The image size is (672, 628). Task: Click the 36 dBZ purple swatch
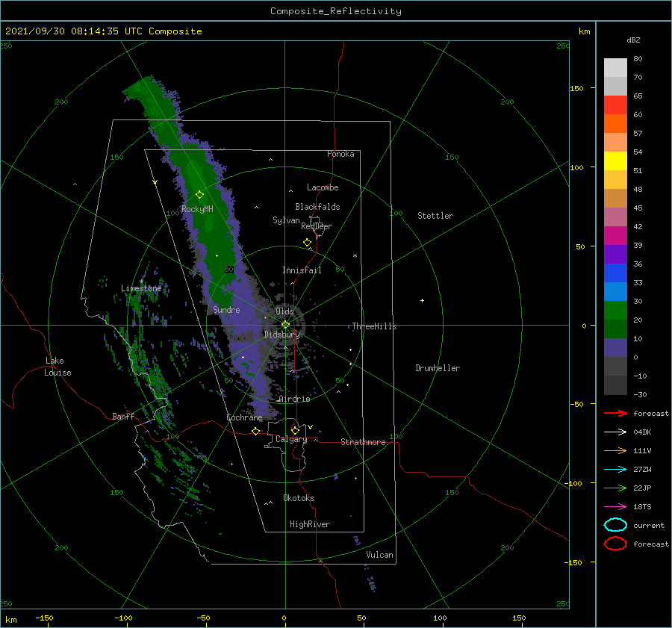coord(615,254)
